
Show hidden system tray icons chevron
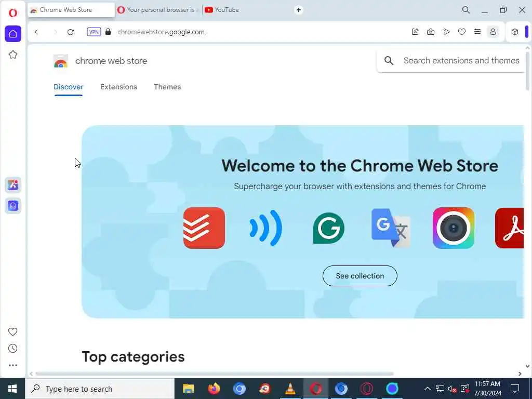[x=428, y=389]
